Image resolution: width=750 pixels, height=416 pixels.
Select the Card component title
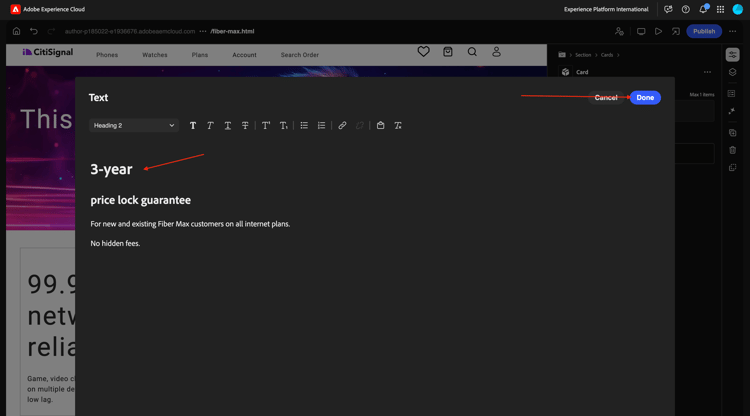[x=582, y=72]
